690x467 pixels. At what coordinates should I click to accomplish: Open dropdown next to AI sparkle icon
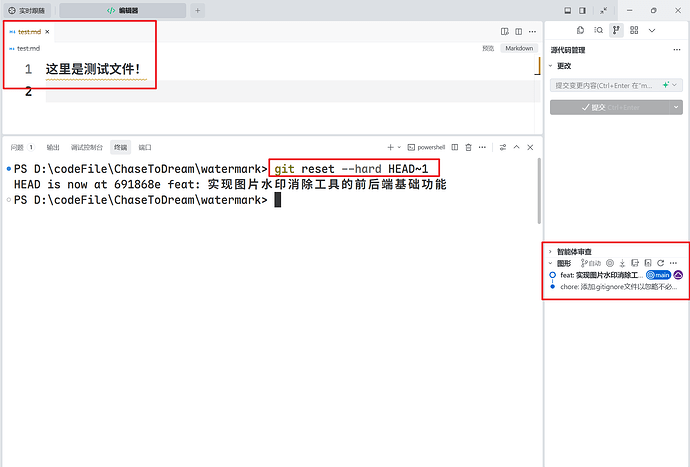[675, 85]
